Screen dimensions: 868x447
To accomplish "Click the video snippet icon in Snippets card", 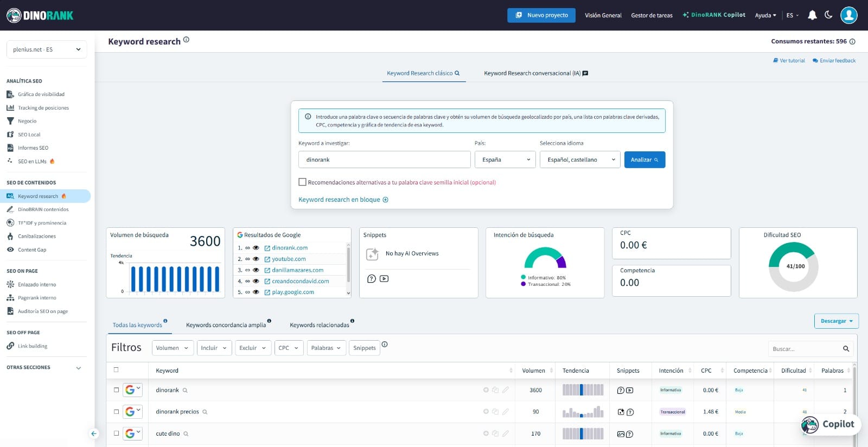I will 384,279.
